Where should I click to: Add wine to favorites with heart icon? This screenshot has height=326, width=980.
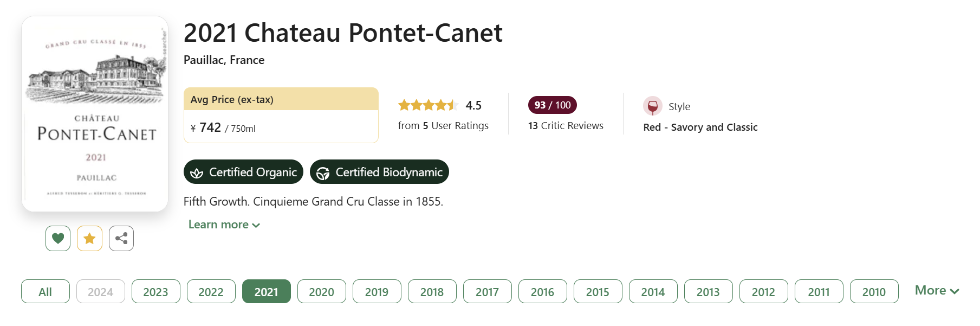coord(58,238)
